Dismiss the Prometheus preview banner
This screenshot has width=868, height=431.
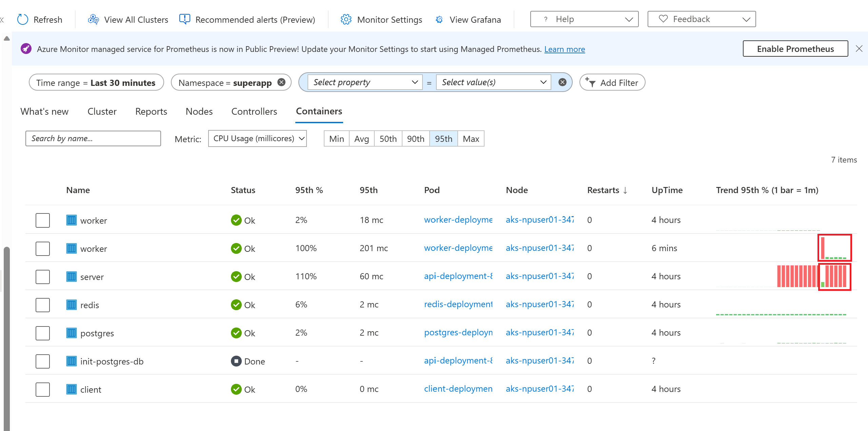(859, 49)
